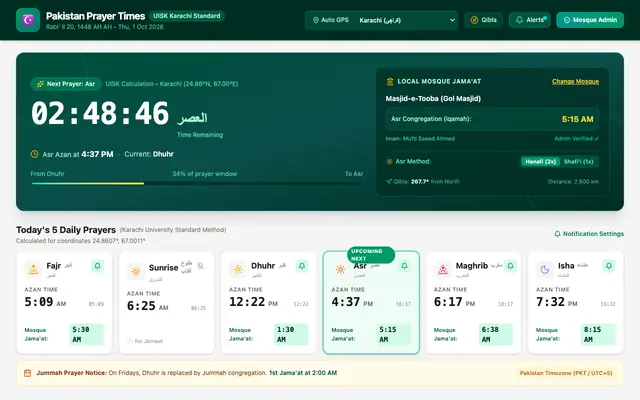Click the Distance: 2,800 km text
Viewport: 640px width, 400px height.
tap(573, 182)
